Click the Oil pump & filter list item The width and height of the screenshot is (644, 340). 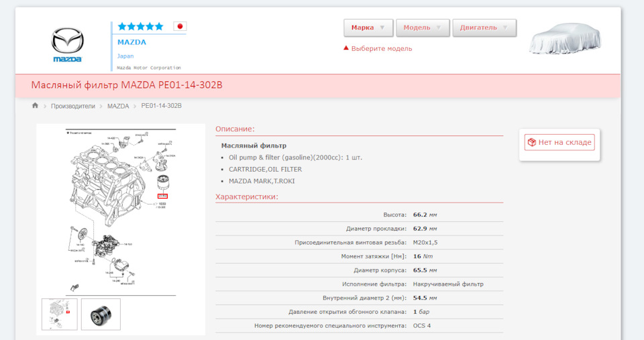[x=295, y=158]
